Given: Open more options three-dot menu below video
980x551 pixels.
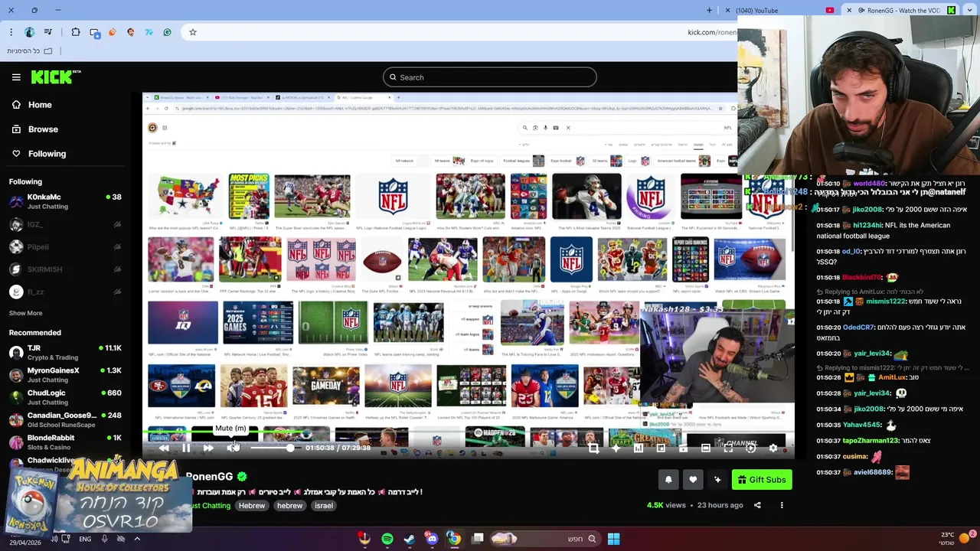Looking at the screenshot, I should [782, 505].
